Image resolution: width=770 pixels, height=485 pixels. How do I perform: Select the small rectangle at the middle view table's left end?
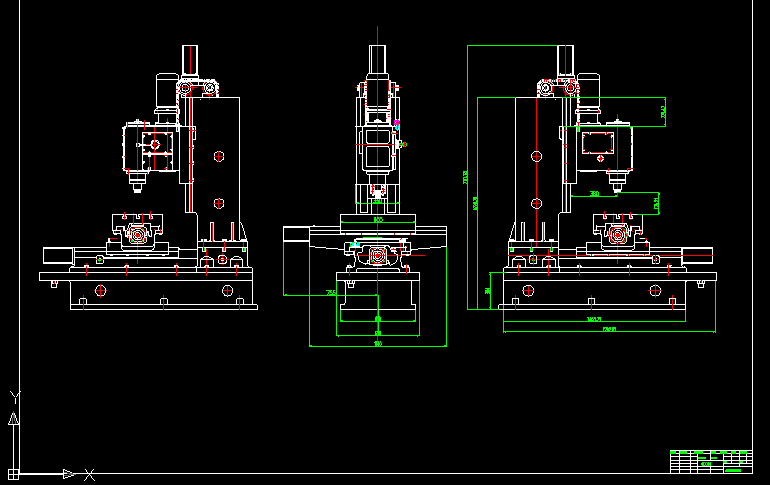[x=296, y=234]
